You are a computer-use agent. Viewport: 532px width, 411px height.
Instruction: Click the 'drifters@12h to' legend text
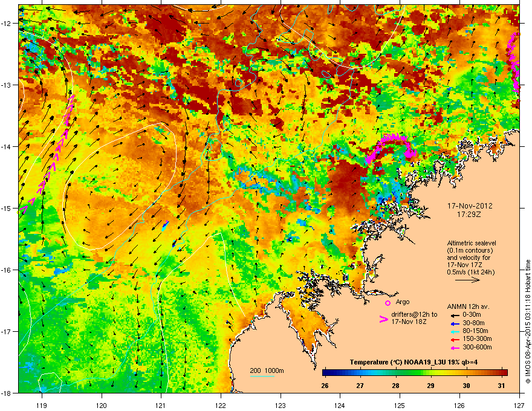tap(414, 315)
